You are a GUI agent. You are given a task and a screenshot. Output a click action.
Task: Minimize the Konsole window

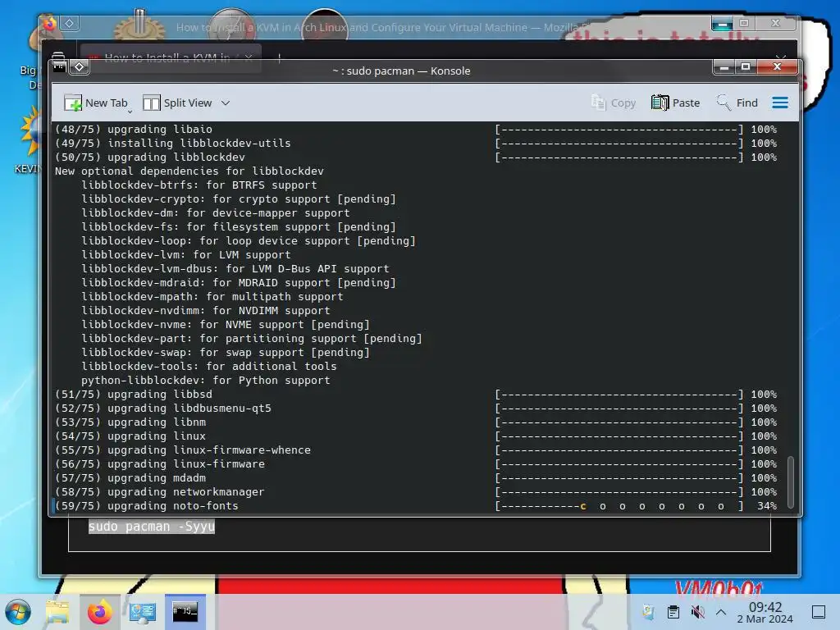724,67
